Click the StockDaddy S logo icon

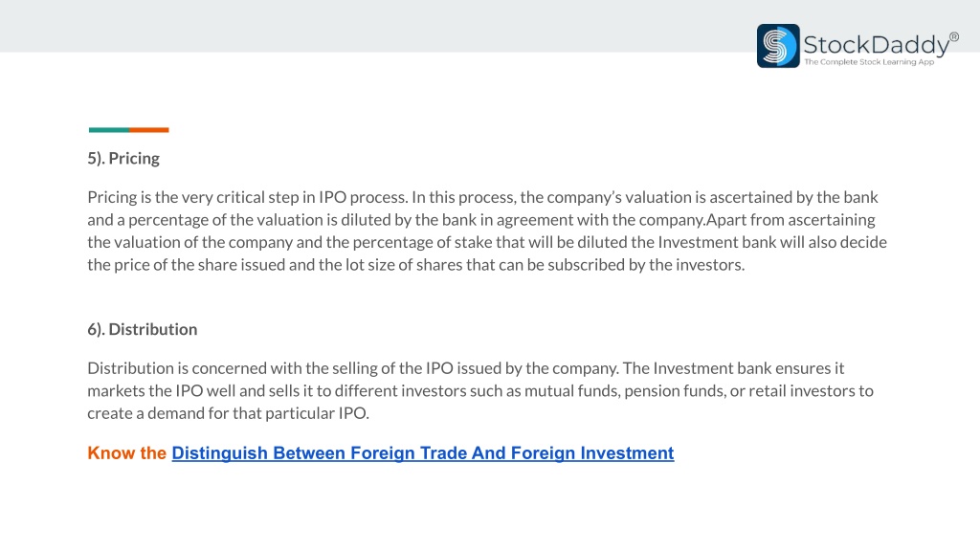pos(778,46)
